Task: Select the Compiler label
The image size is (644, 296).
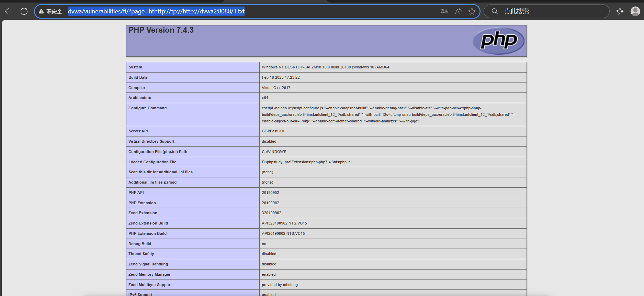Action: click(x=137, y=88)
